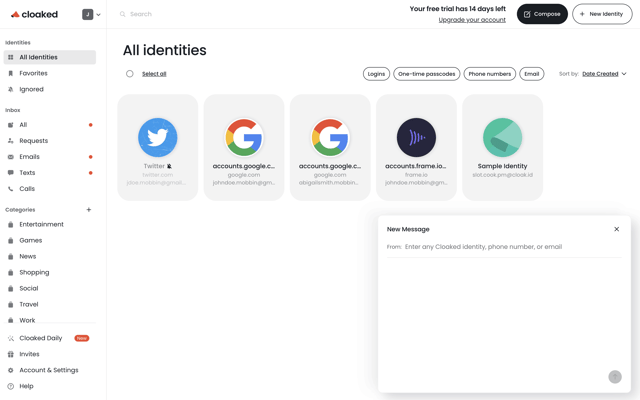Select Entertainment category in the sidebar

[41, 224]
